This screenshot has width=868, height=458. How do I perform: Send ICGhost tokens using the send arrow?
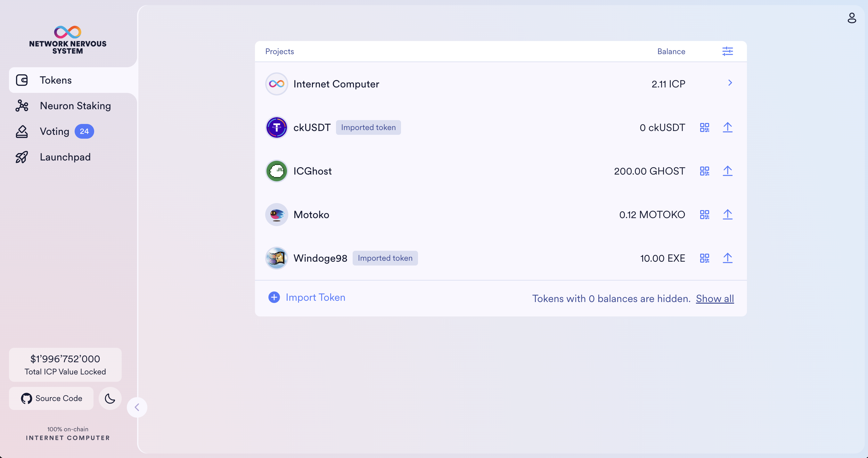(728, 171)
